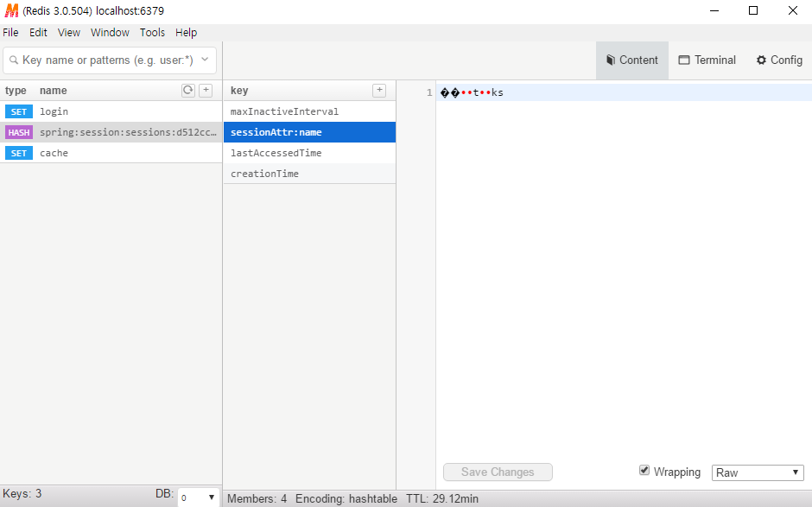
Task: Open the Content tab
Action: [x=631, y=60]
